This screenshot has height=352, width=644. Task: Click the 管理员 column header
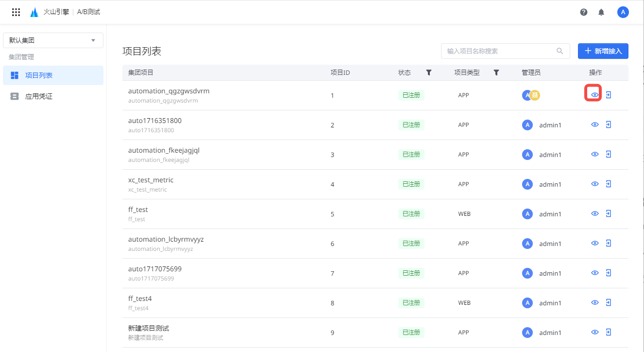tap(531, 72)
